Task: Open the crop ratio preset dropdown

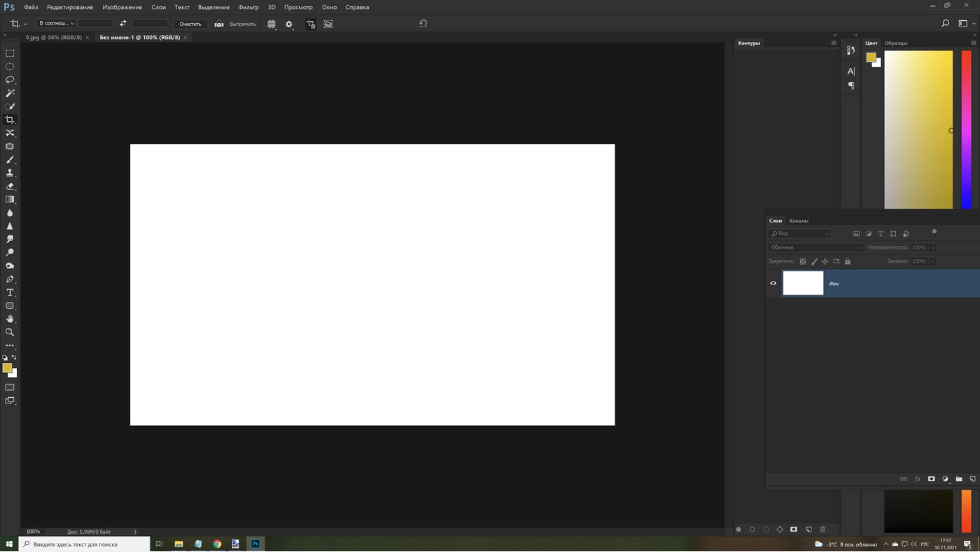Action: (x=56, y=23)
